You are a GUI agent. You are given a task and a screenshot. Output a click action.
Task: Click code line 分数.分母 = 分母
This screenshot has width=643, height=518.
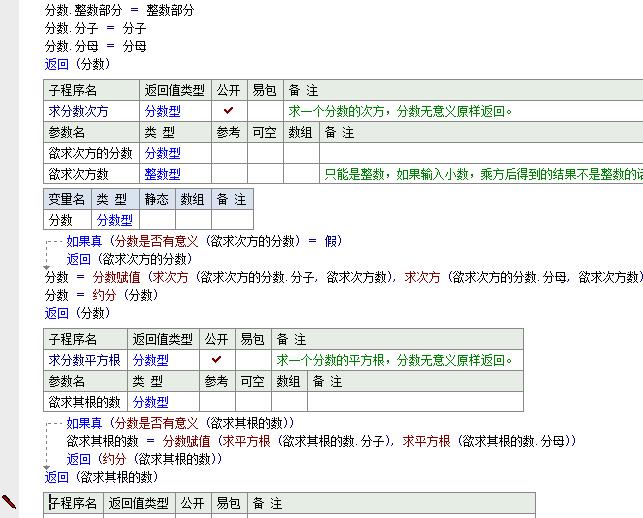pyautogui.click(x=96, y=46)
